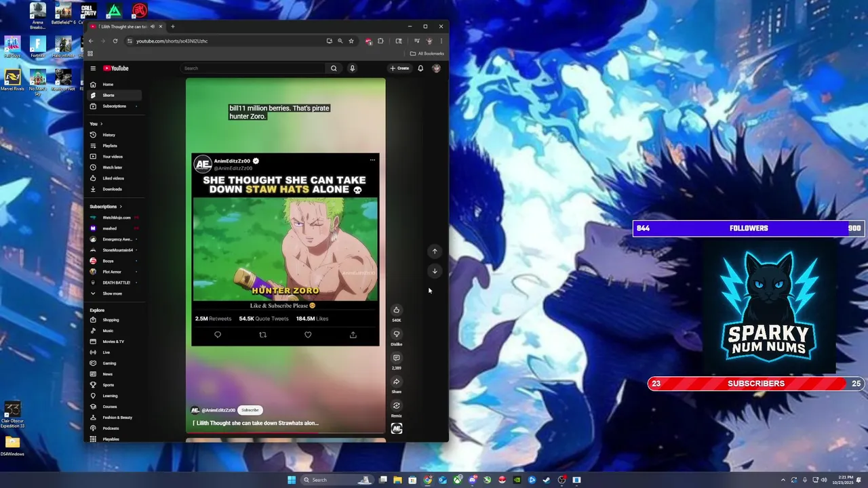Viewport: 868px width, 488px height.
Task: Go to the previous Short with up arrow
Action: coord(435,251)
